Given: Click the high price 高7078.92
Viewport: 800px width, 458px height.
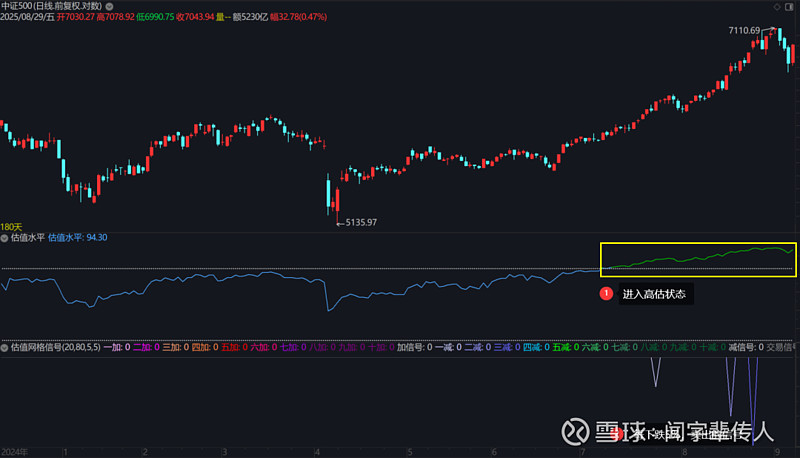Looking at the screenshot, I should (x=115, y=17).
